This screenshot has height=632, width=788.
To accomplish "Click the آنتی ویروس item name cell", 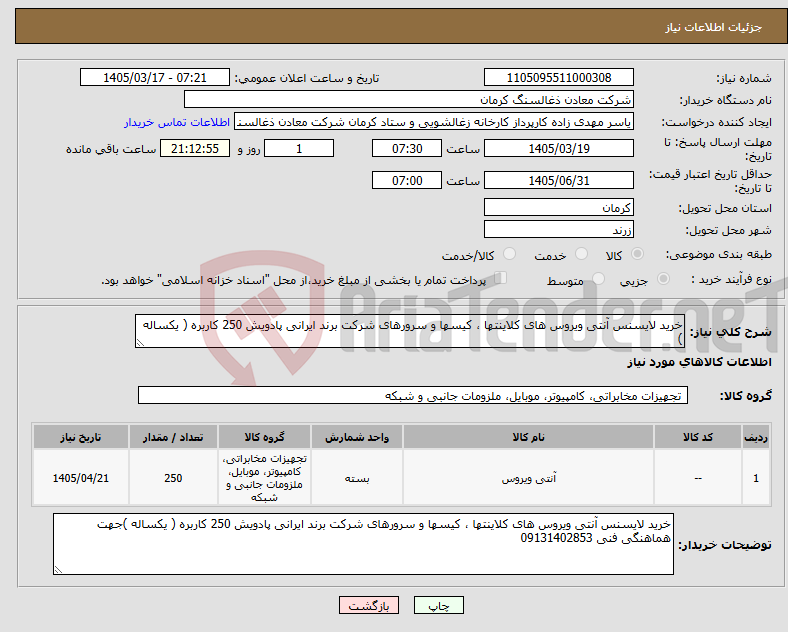I will tap(528, 478).
